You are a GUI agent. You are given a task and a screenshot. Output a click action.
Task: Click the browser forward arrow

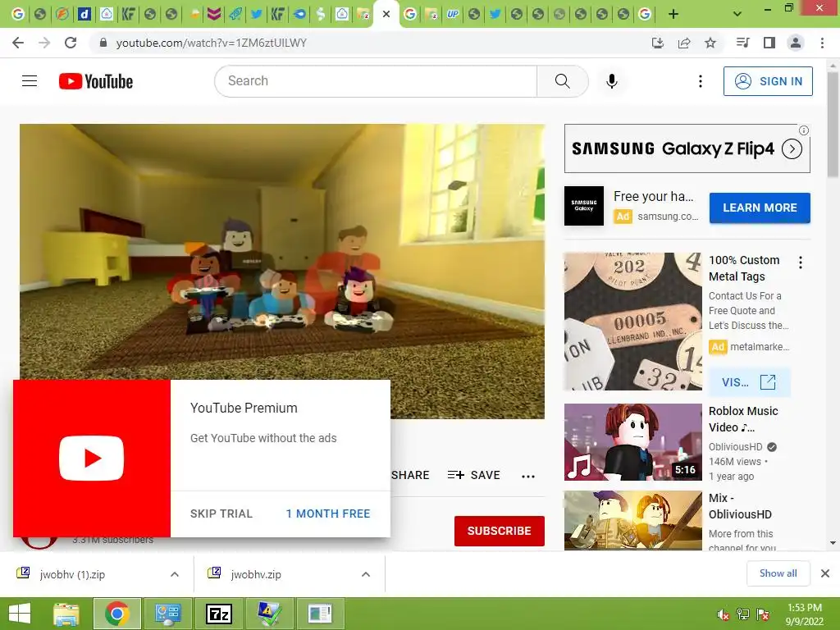44,43
